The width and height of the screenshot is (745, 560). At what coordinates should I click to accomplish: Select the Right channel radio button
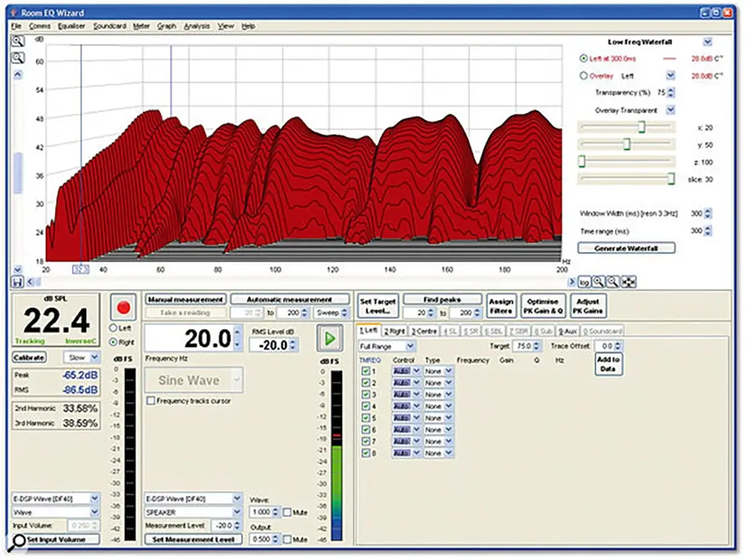(x=113, y=342)
